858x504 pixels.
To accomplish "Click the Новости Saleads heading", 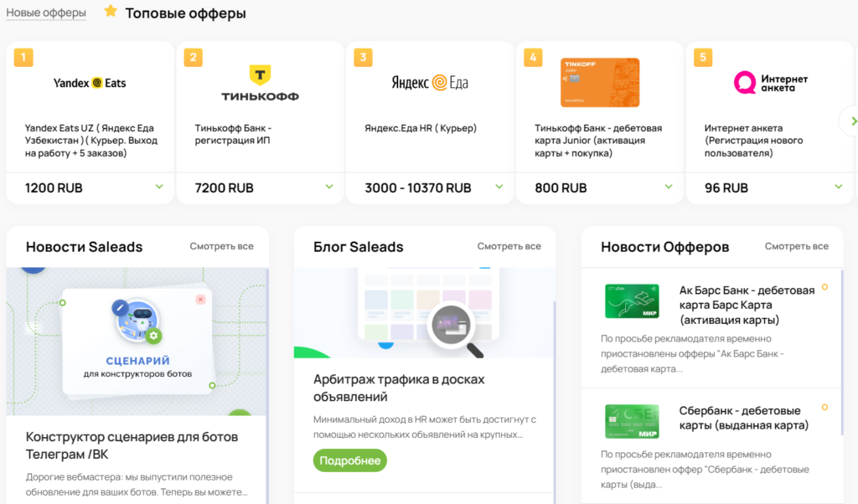I will pos(85,247).
